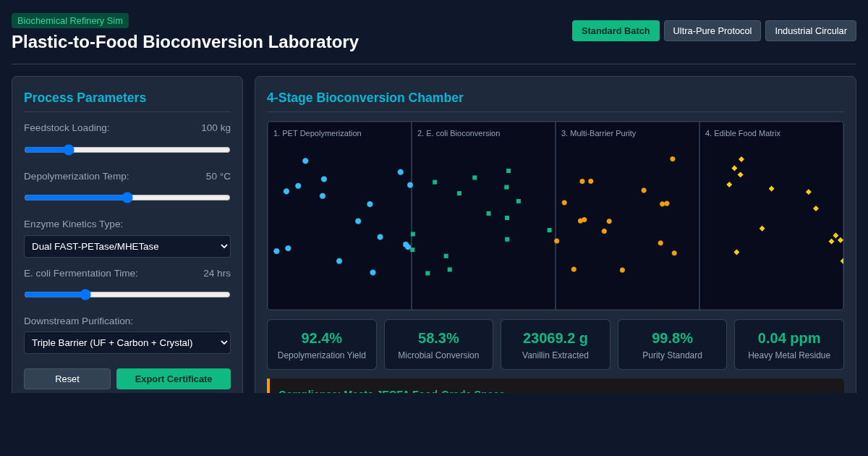Click the Biochemical Refinery Sim badge
Screen dimensions: 868x456
click(70, 20)
